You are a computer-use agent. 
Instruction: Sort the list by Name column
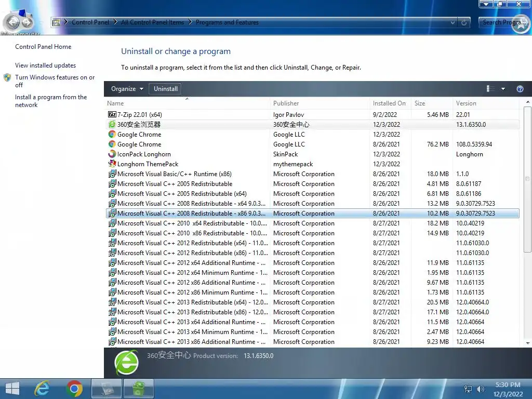187,103
